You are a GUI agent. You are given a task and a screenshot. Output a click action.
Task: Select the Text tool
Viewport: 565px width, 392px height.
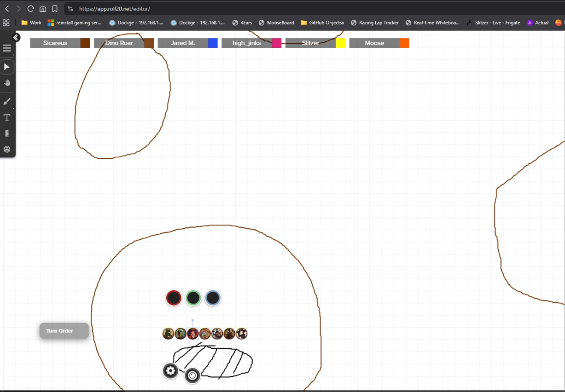[7, 118]
